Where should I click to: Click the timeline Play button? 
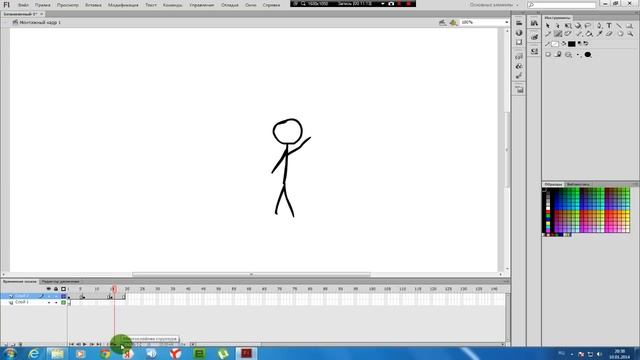[85, 344]
